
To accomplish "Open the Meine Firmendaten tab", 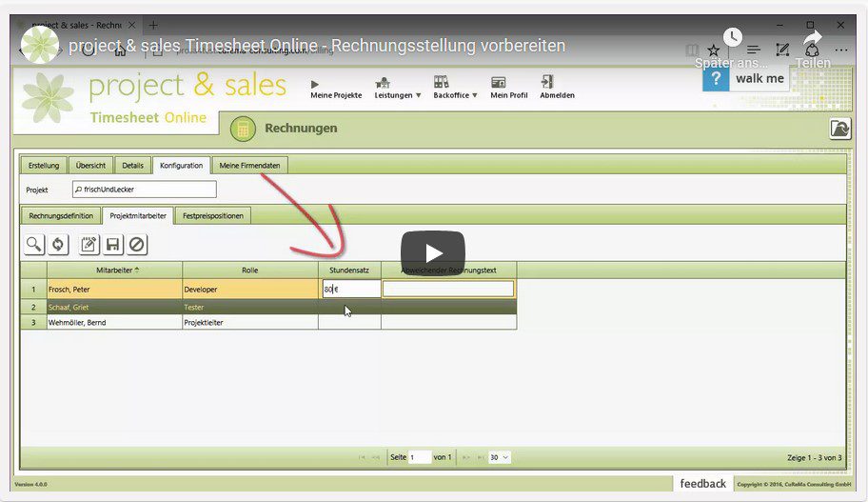I will [249, 165].
